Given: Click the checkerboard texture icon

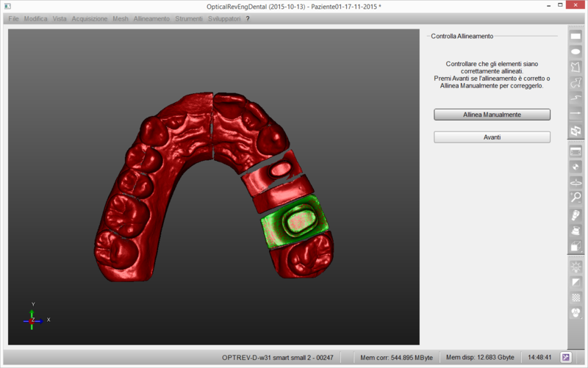Looking at the screenshot, I should point(576,297).
